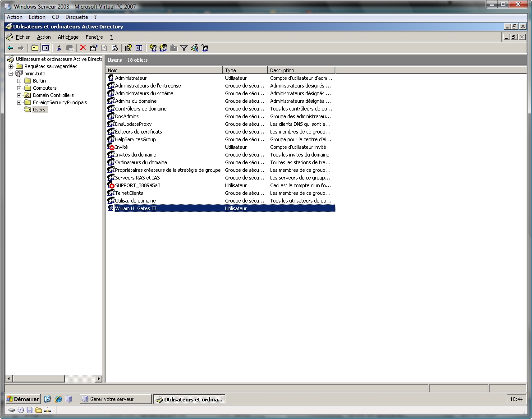This screenshot has height=419, width=532.
Task: Click the Find objects toolbar icon
Action: pyautogui.click(x=194, y=48)
